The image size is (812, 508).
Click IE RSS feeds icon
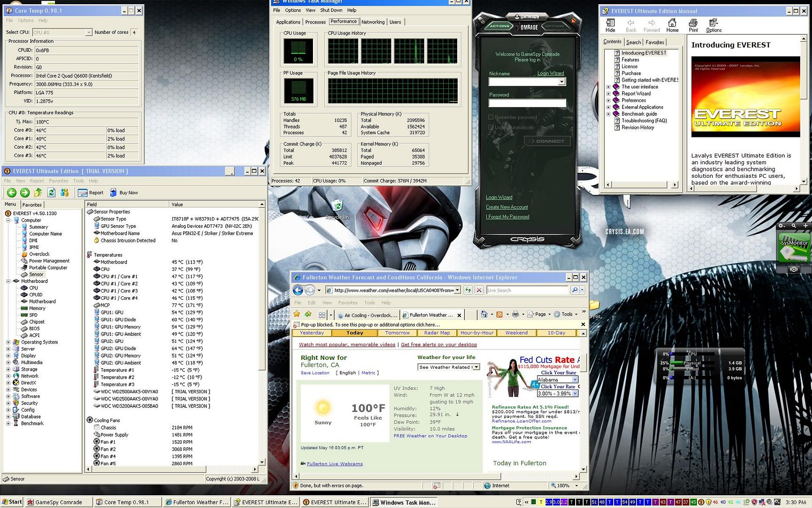pyautogui.click(x=500, y=314)
